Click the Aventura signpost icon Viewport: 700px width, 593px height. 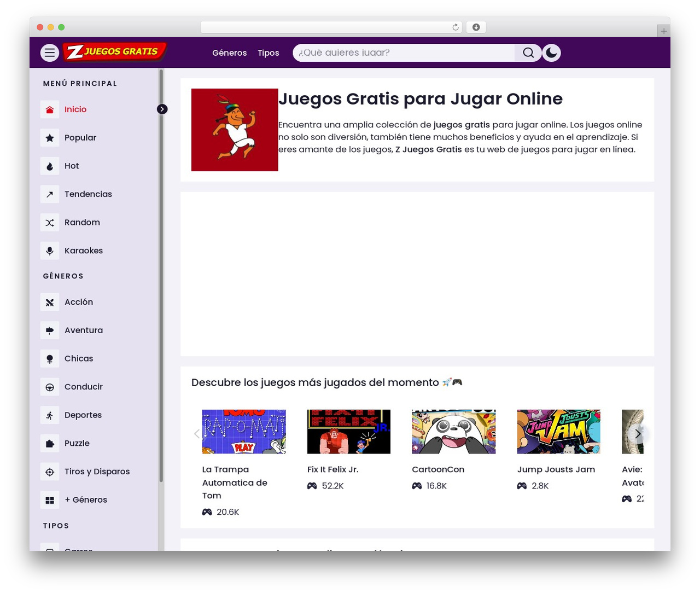[50, 330]
